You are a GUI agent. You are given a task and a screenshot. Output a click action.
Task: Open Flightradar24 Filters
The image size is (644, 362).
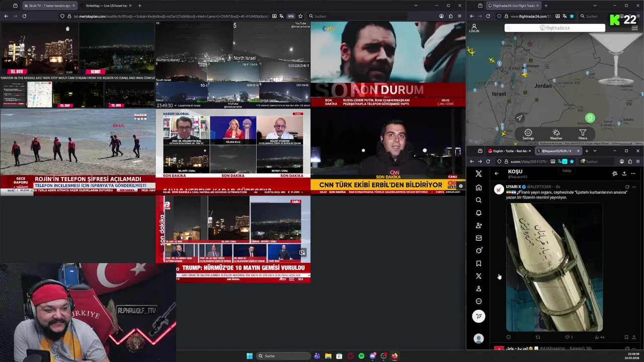[582, 134]
